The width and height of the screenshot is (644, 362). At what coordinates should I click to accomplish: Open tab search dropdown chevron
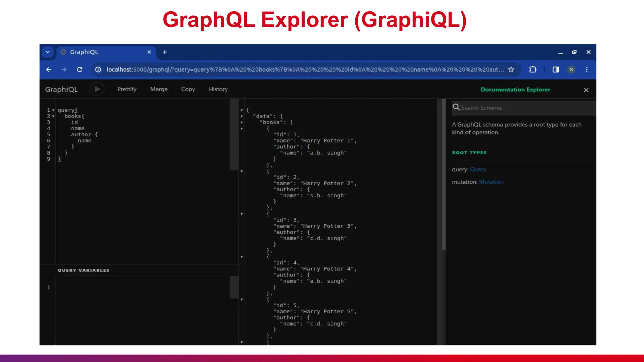(x=48, y=52)
